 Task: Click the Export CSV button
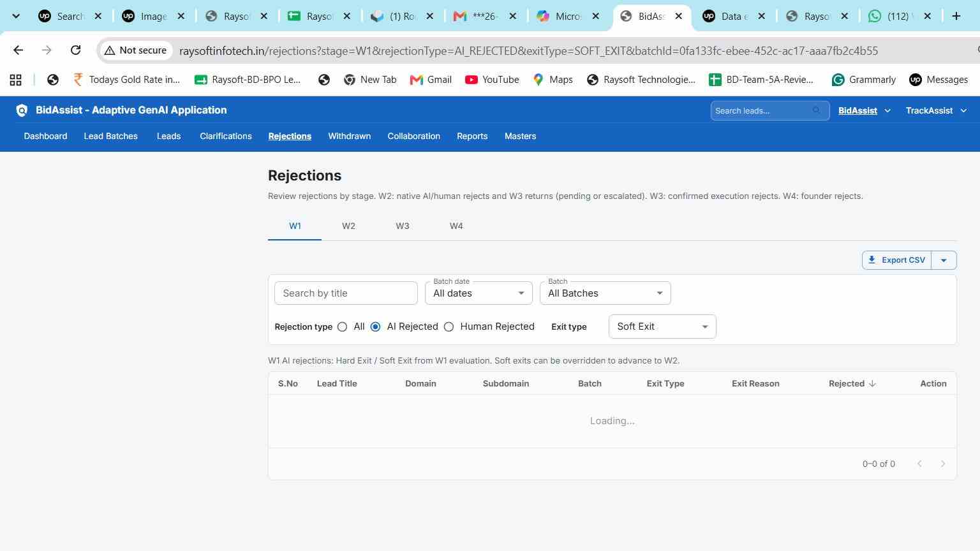896,260
